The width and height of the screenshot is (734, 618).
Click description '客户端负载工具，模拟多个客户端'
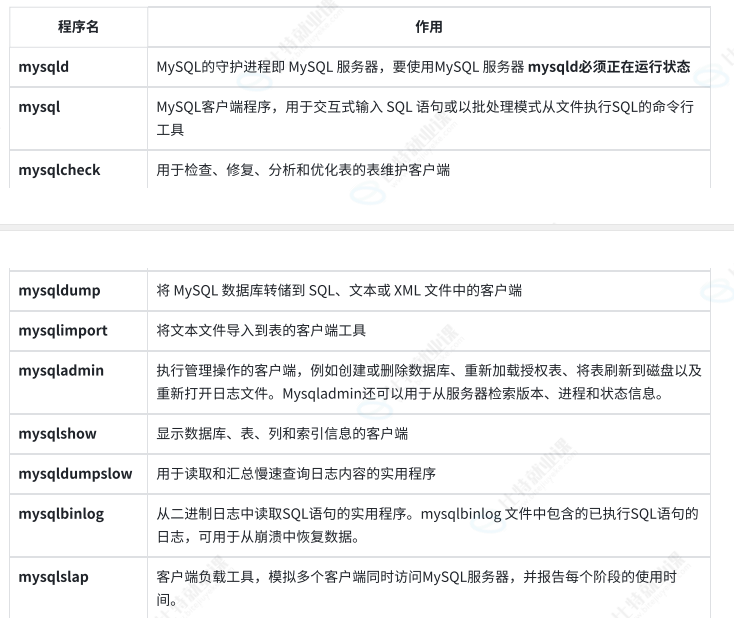417,588
